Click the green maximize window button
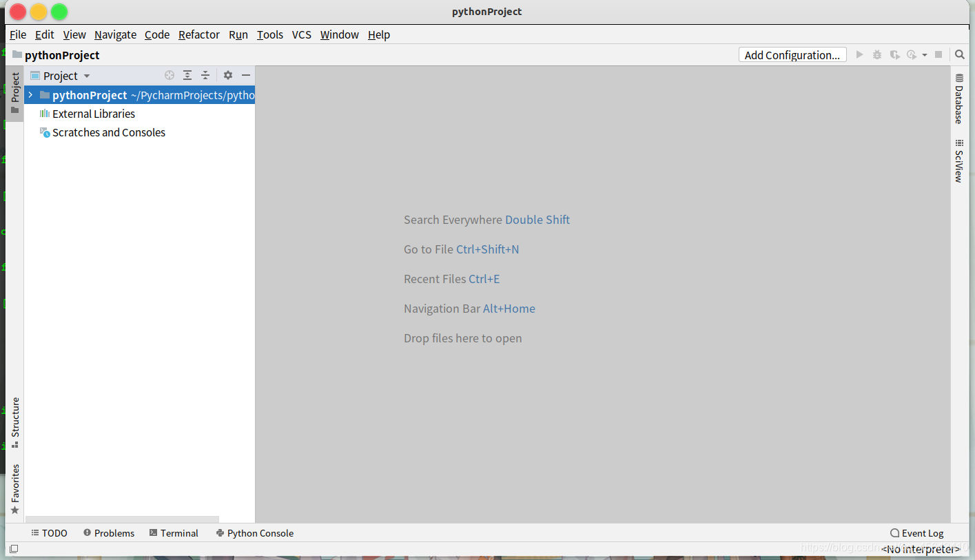The width and height of the screenshot is (975, 560). (x=59, y=12)
